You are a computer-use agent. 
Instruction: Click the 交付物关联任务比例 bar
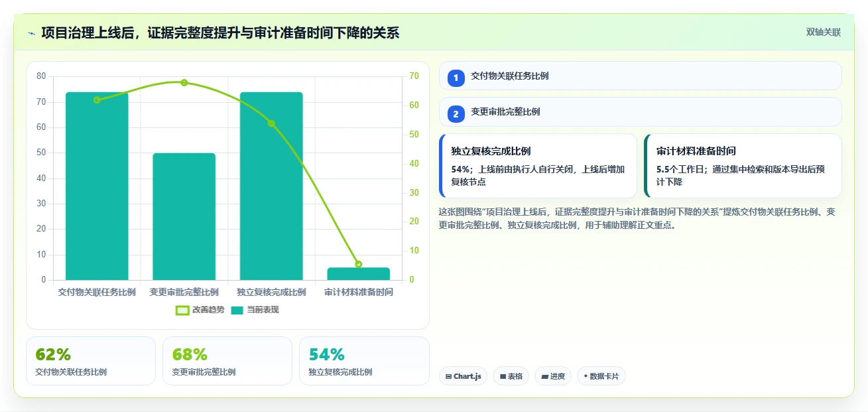[x=97, y=186]
